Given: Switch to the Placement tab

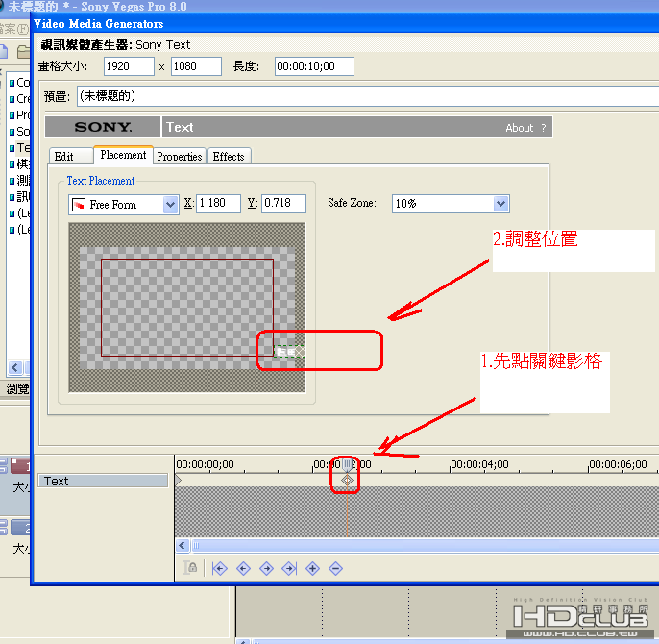Looking at the screenshot, I should (x=123, y=155).
